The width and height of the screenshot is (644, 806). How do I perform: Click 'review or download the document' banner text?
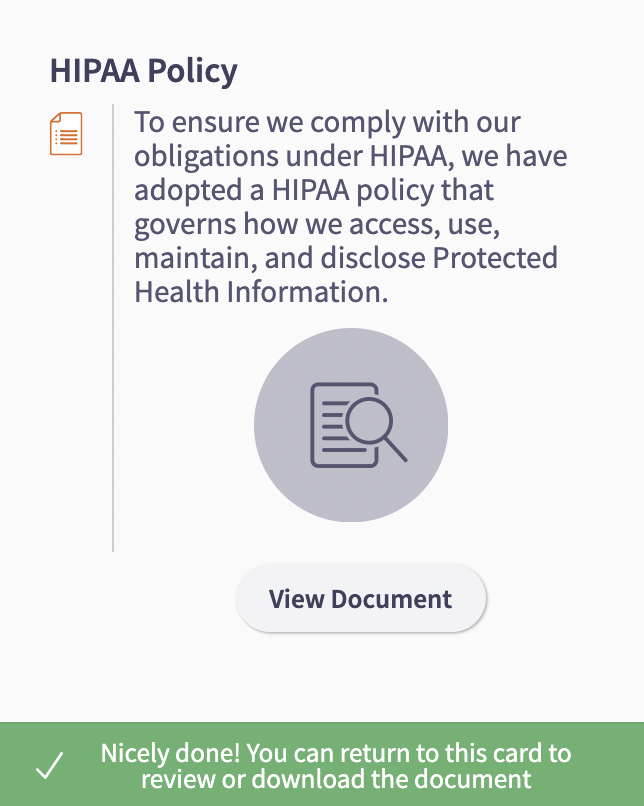[x=335, y=780]
